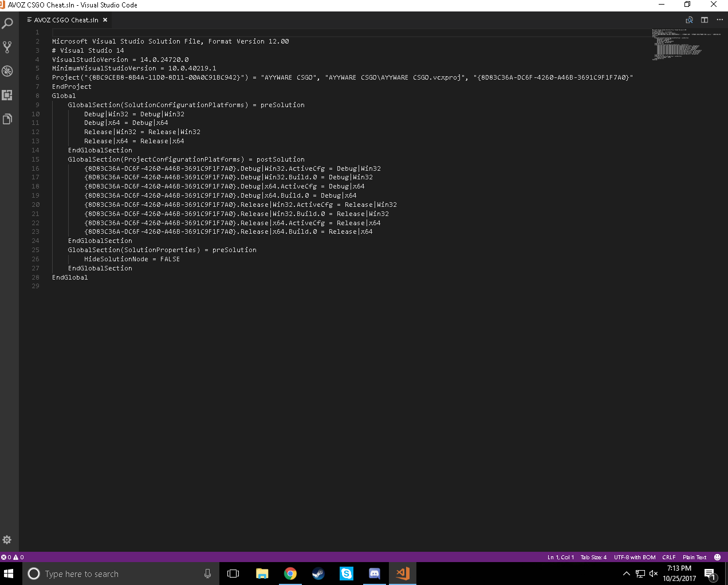
Task: Change Plain Text language mode
Action: [694, 557]
